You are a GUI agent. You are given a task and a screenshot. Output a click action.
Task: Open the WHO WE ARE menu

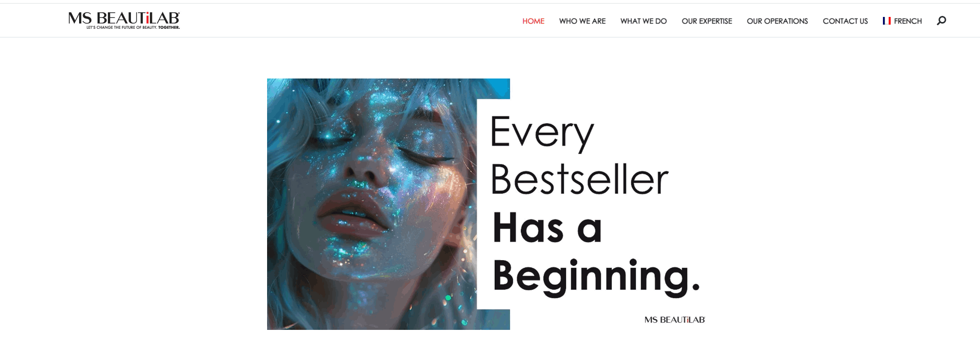[582, 21]
